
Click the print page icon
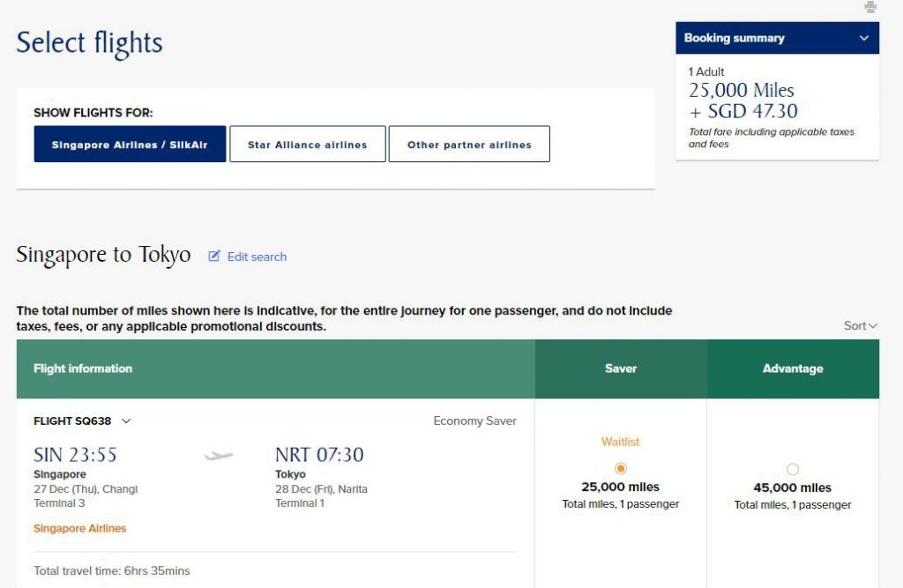point(872,8)
